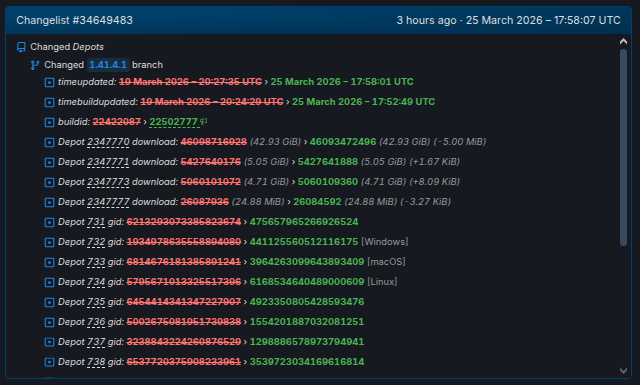This screenshot has height=385, width=640.
Task: Click the [Linux] label on Depot 734
Action: [382, 282]
